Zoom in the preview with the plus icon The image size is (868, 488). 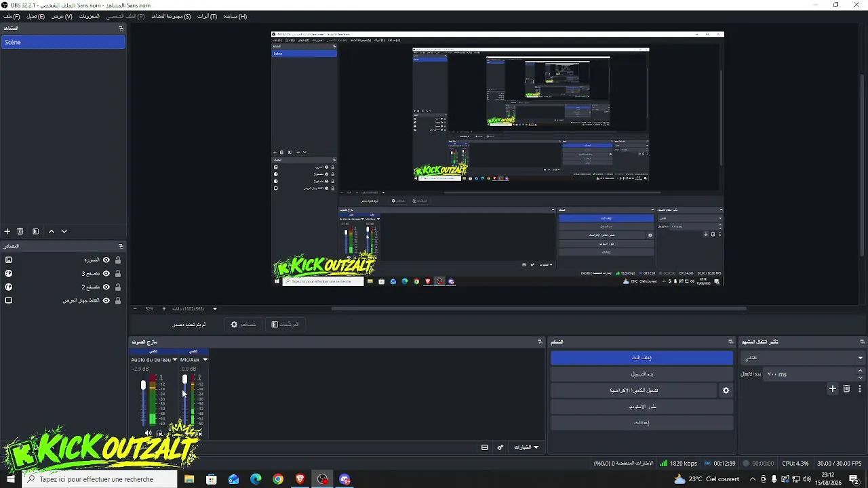[163, 309]
